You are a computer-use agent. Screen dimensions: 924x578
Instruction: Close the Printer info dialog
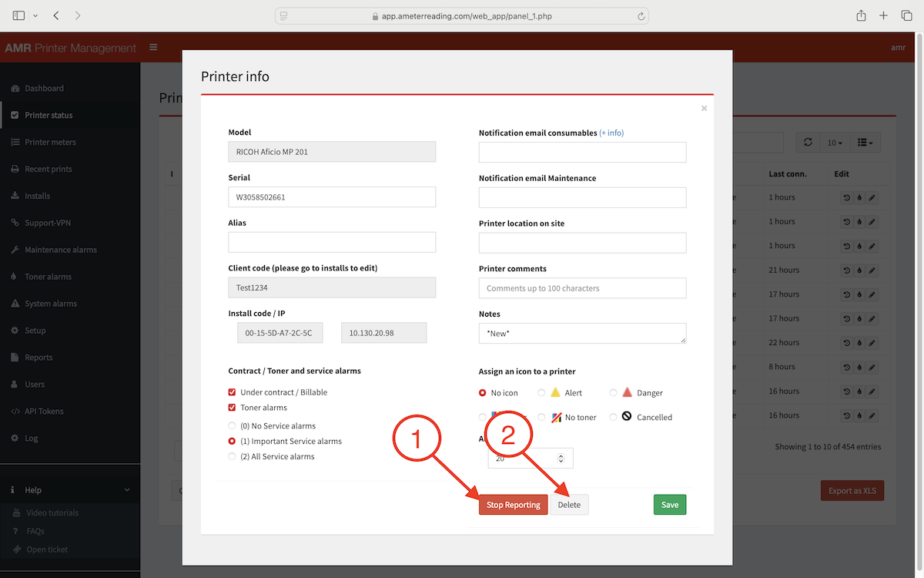pyautogui.click(x=704, y=109)
